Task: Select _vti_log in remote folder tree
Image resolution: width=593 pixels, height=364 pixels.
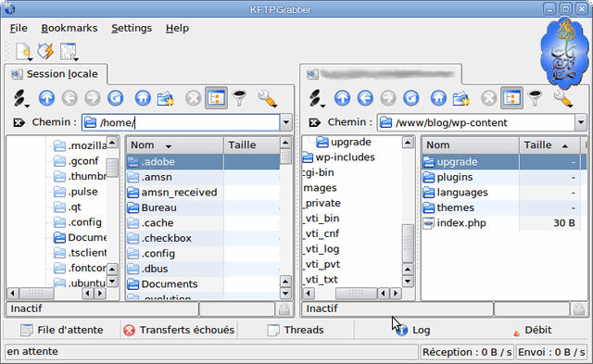Action: [322, 249]
